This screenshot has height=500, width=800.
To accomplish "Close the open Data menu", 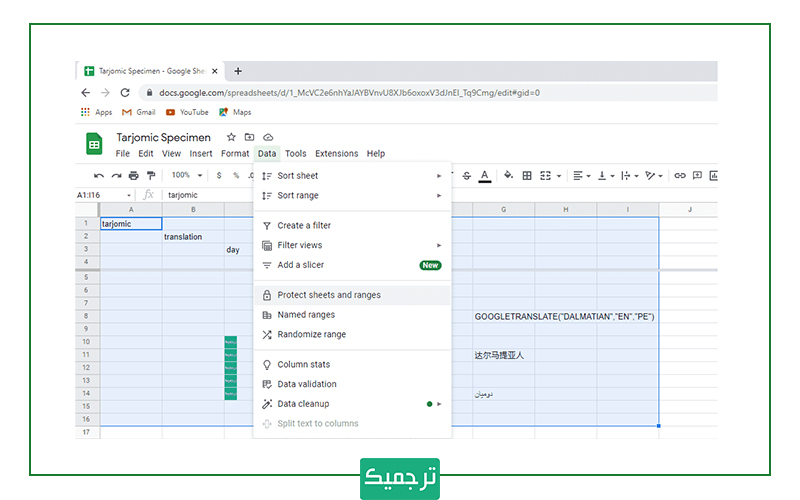I will coord(267,154).
